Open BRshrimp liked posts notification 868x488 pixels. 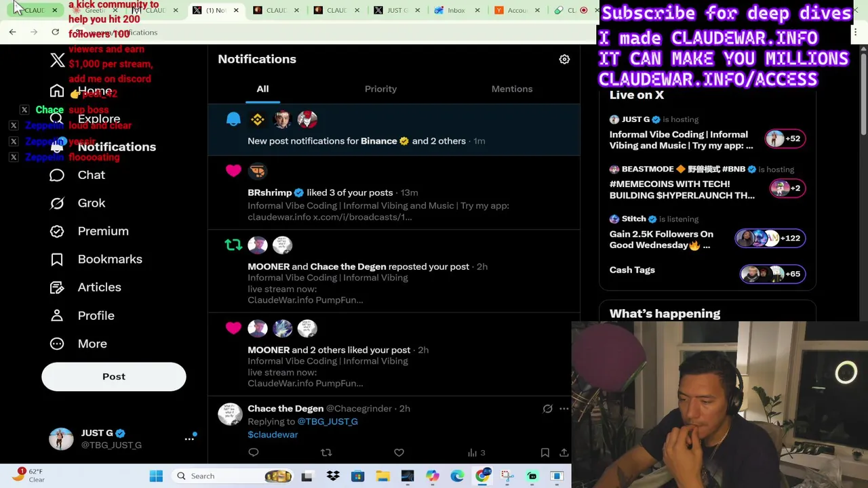coord(393,193)
